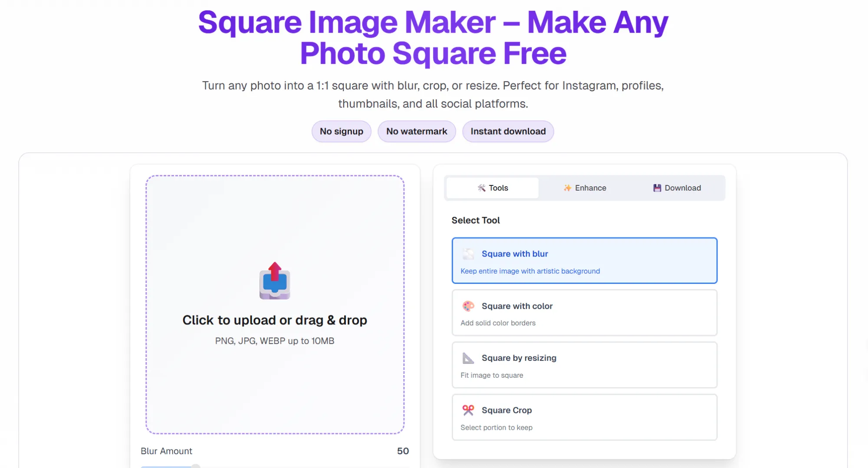Click the palette icon for Square with color
868x468 pixels.
468,306
